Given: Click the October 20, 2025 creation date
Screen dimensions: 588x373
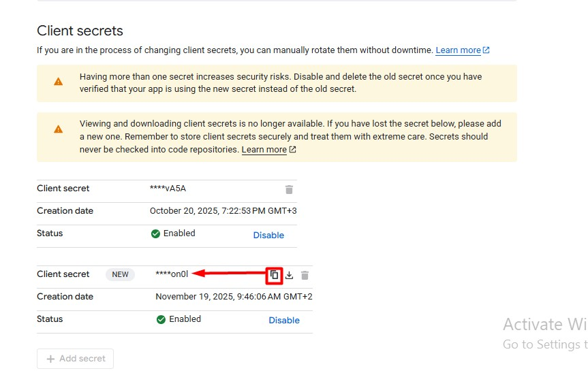Looking at the screenshot, I should click(223, 211).
